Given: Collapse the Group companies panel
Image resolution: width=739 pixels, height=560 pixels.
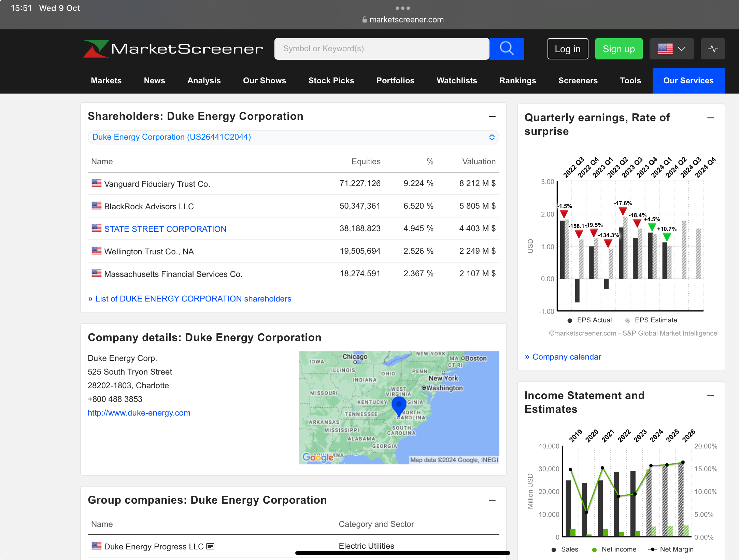Looking at the screenshot, I should (x=492, y=501).
